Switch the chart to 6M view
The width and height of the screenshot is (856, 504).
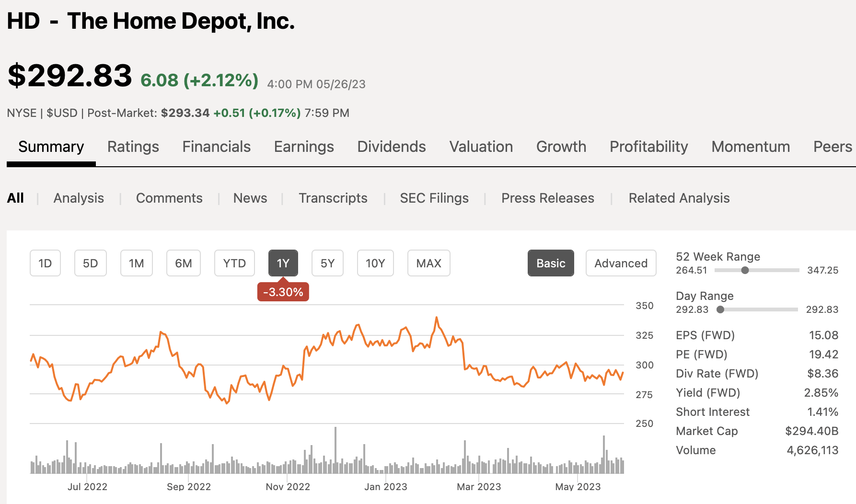point(184,263)
